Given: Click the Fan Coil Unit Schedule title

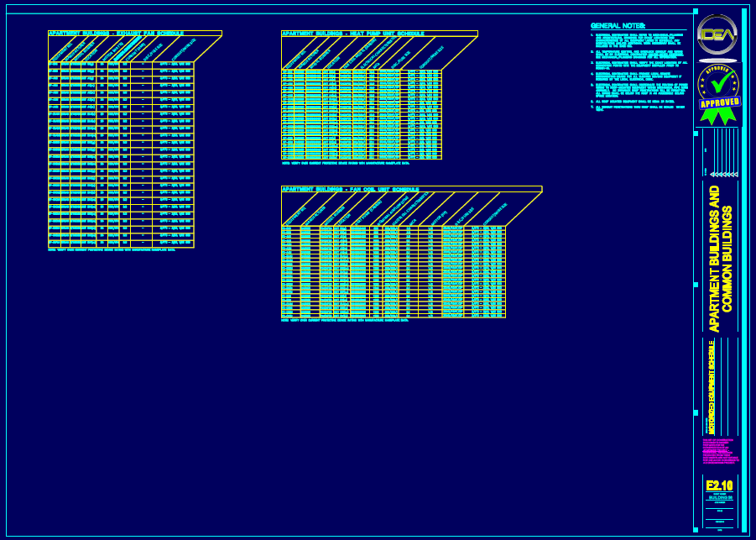Looking at the screenshot, I should click(x=351, y=189).
